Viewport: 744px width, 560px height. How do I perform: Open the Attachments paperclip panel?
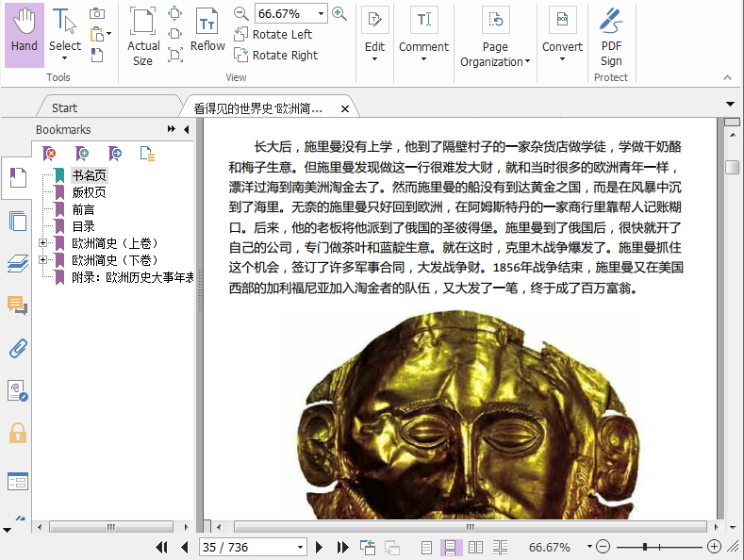click(x=16, y=348)
